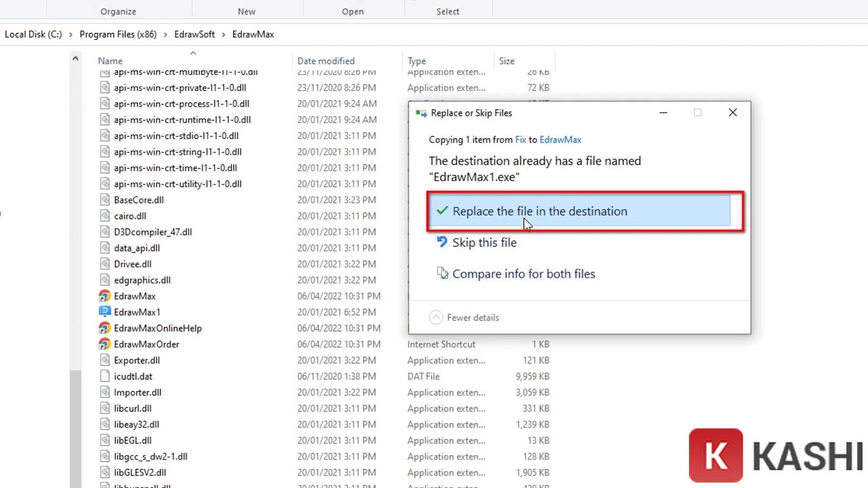Viewport: 868px width, 488px height.
Task: Select the cairo.dll file icon
Action: coord(104,216)
